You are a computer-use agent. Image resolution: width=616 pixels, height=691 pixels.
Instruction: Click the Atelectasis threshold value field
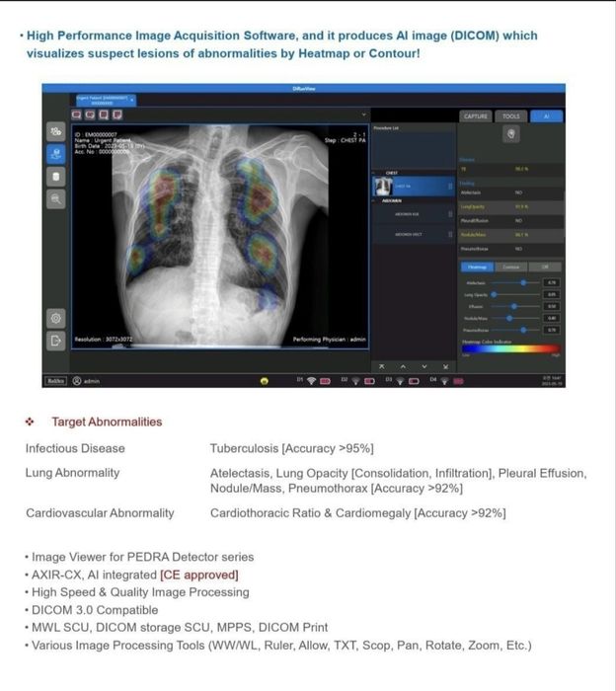pyautogui.click(x=552, y=283)
